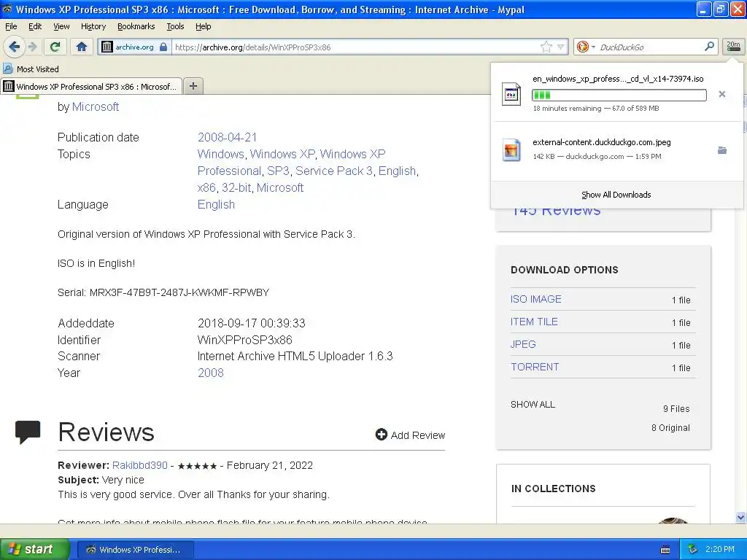The height and width of the screenshot is (560, 747).
Task: Click the ISO file download icon
Action: tap(511, 94)
